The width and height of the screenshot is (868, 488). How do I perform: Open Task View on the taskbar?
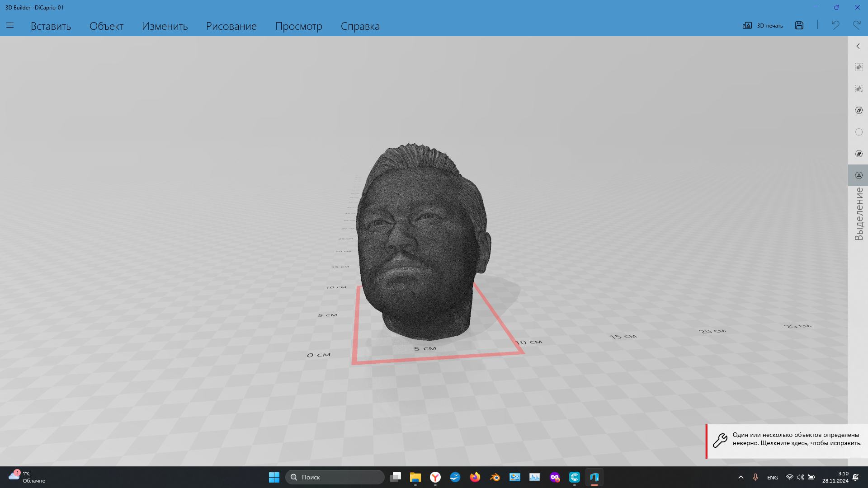(x=396, y=477)
